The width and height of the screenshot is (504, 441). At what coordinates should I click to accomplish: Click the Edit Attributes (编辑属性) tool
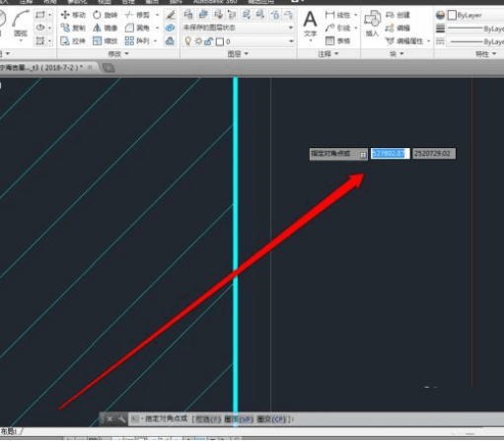coord(404,41)
